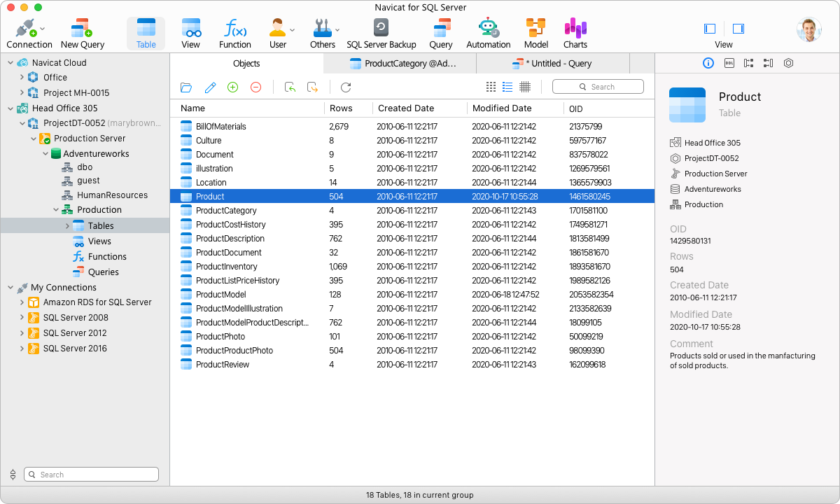Image resolution: width=840 pixels, height=504 pixels.
Task: Toggle the Information pane icon
Action: coord(708,63)
